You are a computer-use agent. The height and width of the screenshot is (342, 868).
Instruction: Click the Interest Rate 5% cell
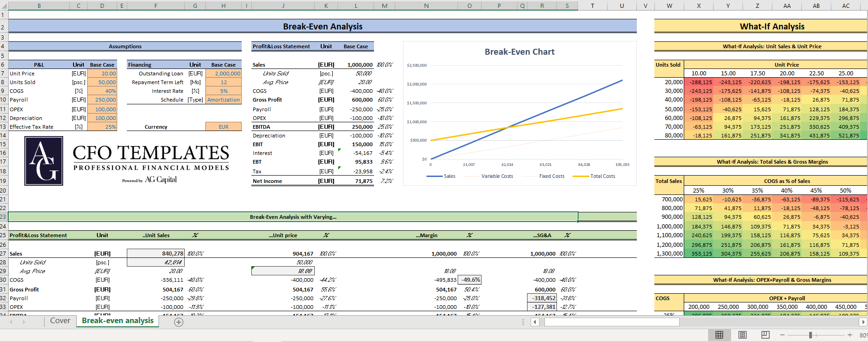point(223,91)
